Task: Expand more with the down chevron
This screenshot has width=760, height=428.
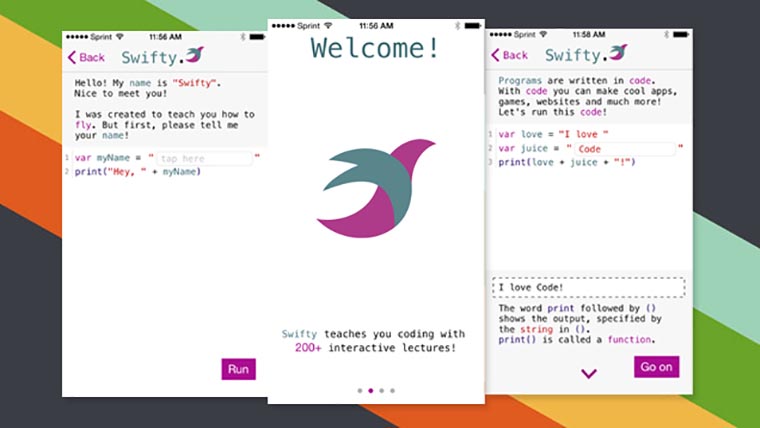Action: click(589, 373)
